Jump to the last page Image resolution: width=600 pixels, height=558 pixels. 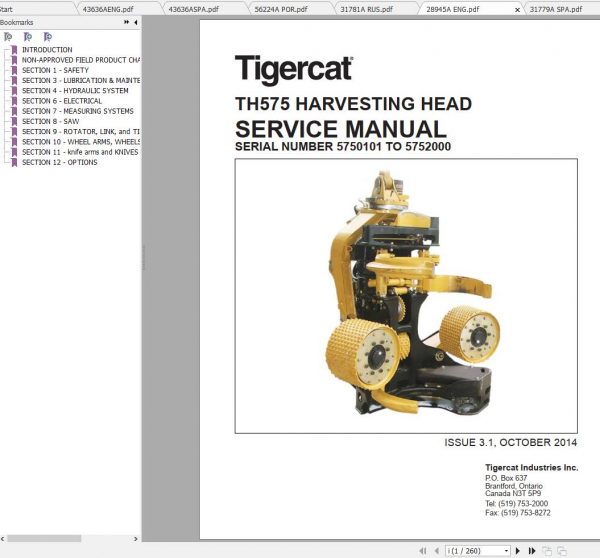[532, 551]
